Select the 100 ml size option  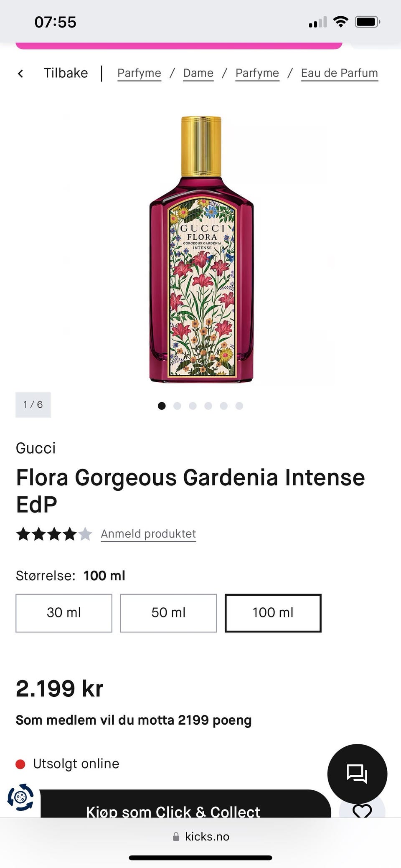(273, 613)
